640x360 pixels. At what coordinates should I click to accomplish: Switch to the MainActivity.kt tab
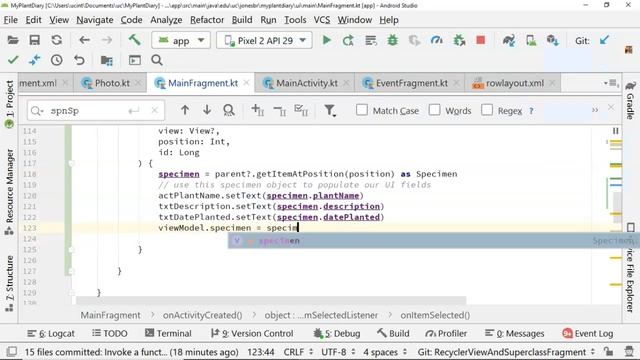pyautogui.click(x=307, y=83)
